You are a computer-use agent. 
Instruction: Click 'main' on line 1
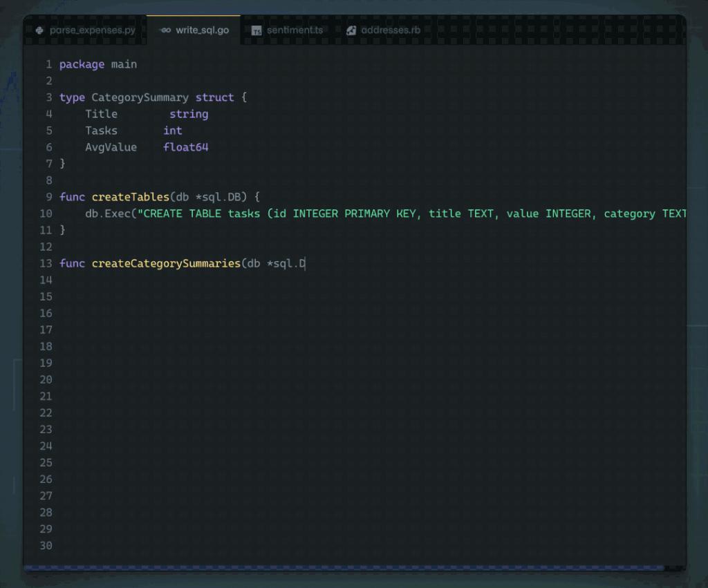click(x=124, y=64)
